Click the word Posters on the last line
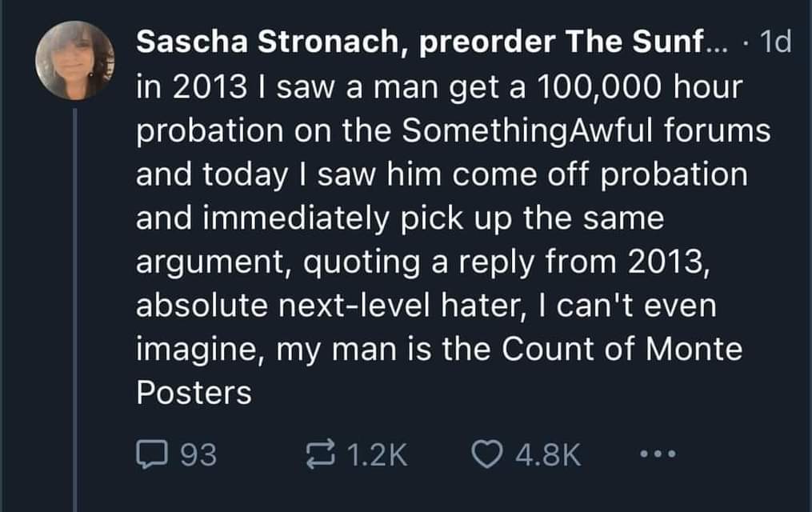The height and width of the screenshot is (512, 812). click(194, 393)
